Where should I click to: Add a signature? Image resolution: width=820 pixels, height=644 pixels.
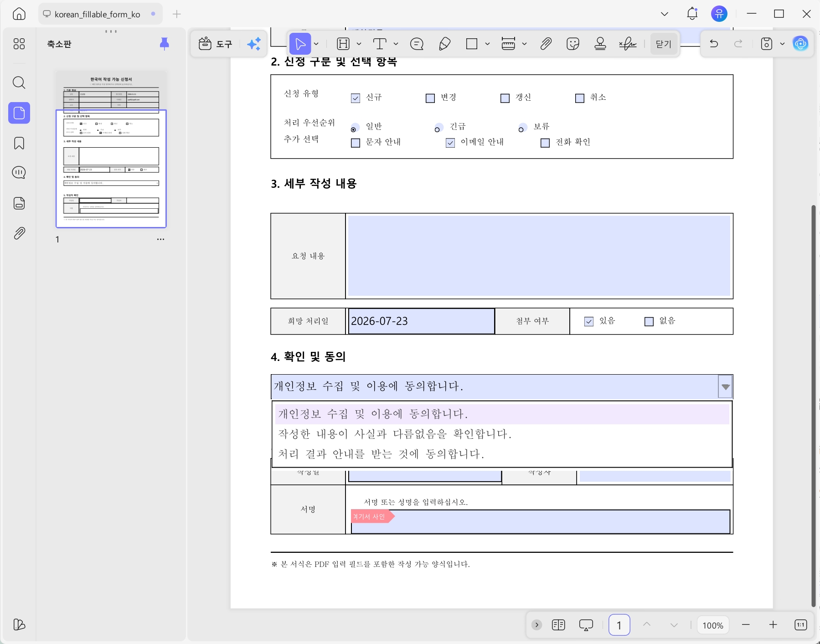coord(628,44)
